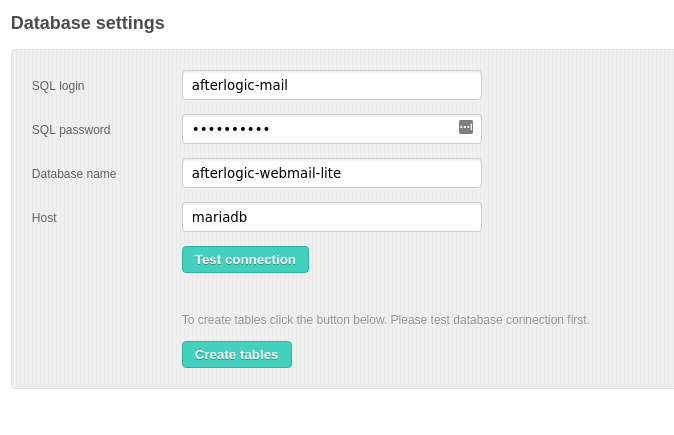
Task: Click the "Database name" label
Action: point(74,174)
